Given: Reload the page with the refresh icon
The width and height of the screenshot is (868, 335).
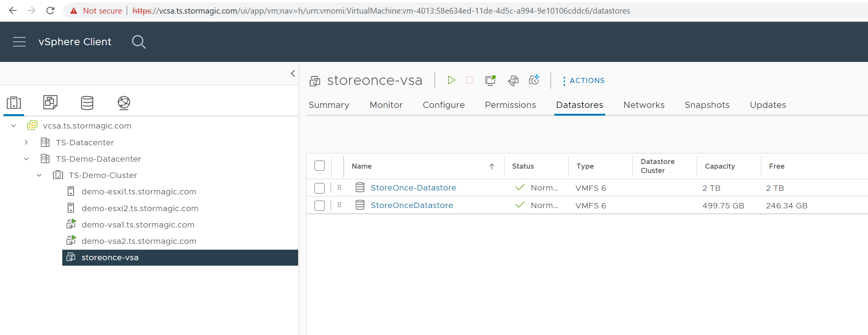Looking at the screenshot, I should pos(50,11).
